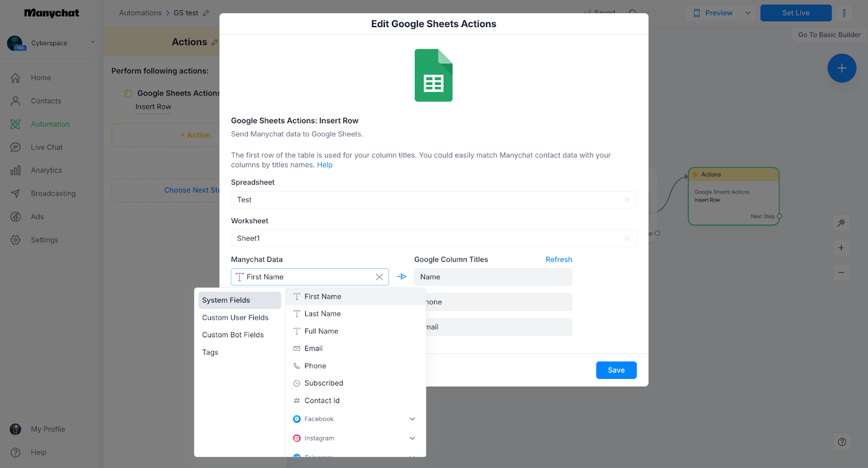The image size is (868, 468).
Task: Zoom out with the minus icon
Action: 841,273
